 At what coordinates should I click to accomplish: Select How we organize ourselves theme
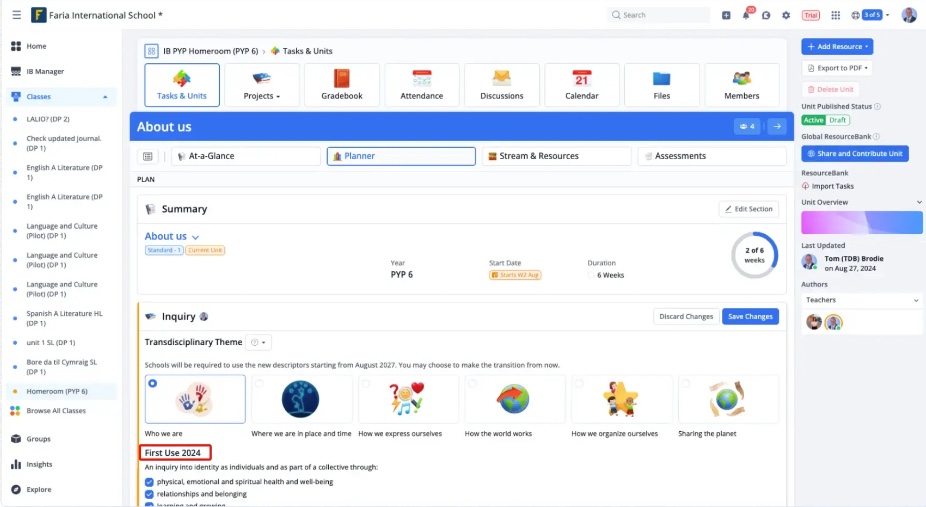coord(621,399)
